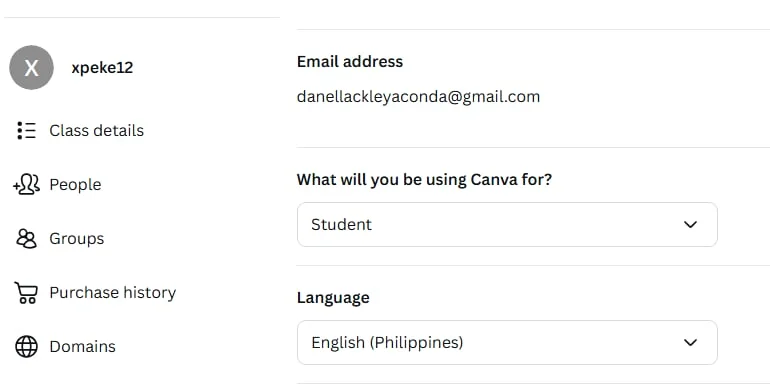Click the gray X profile avatar
770x388 pixels.
(31, 67)
